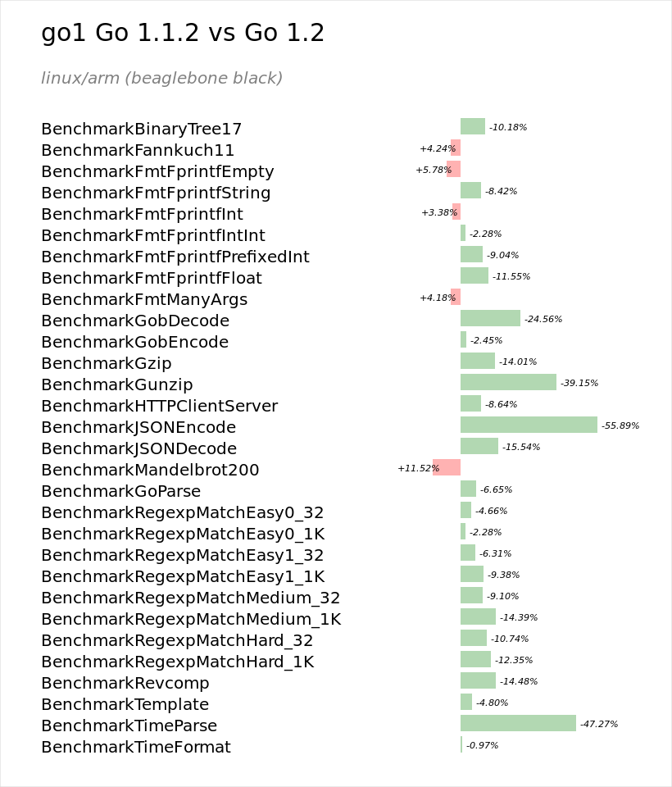
Task: Click the BenchmarkRegexpMatchHard_1K label
Action: pyautogui.click(x=178, y=662)
